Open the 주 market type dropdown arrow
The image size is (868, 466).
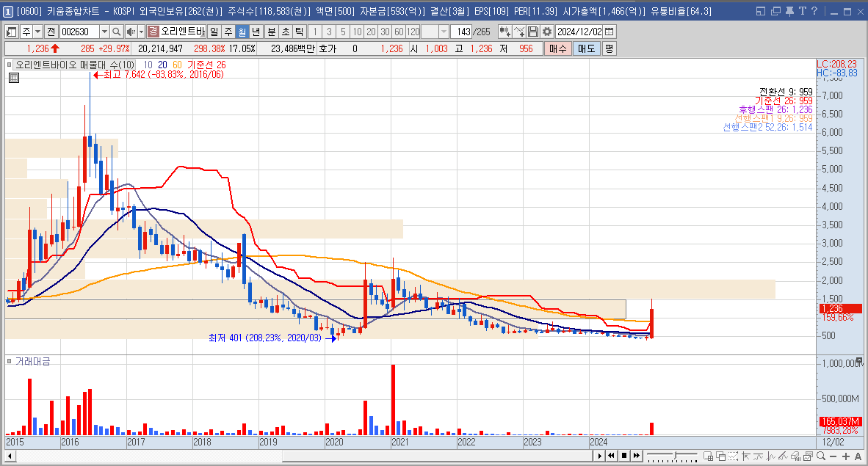coord(37,32)
